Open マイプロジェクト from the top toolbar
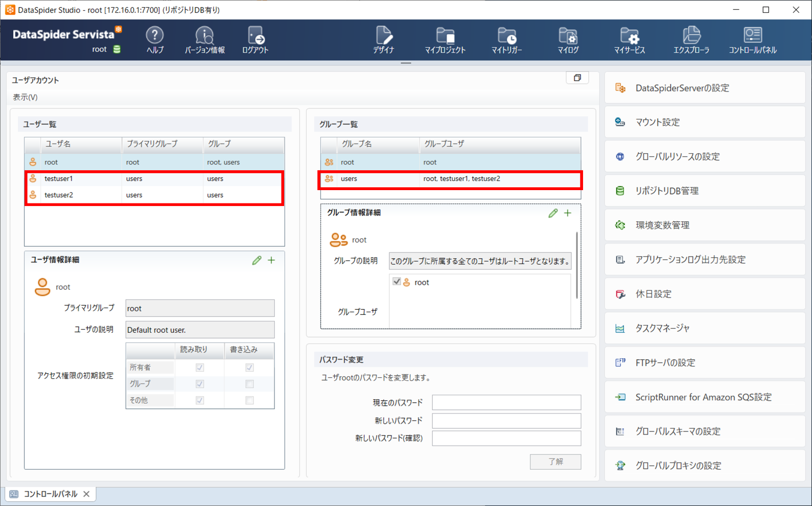This screenshot has width=812, height=506. coord(445,40)
